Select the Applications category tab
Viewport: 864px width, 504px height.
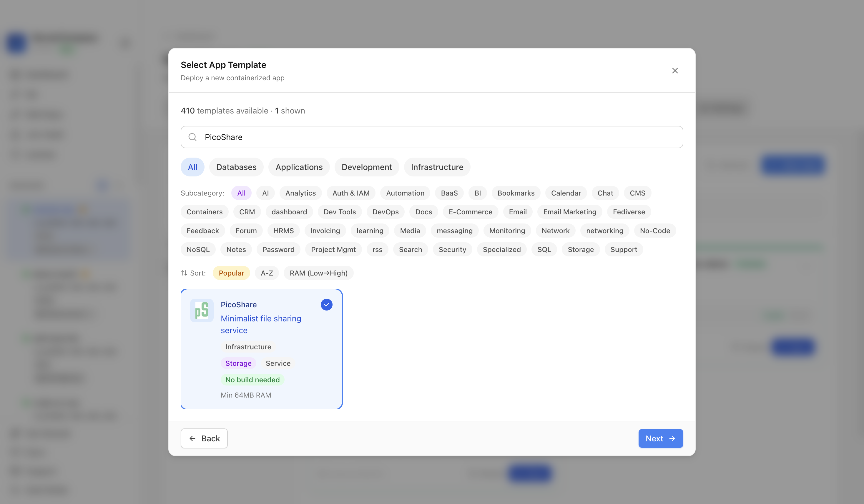click(299, 167)
